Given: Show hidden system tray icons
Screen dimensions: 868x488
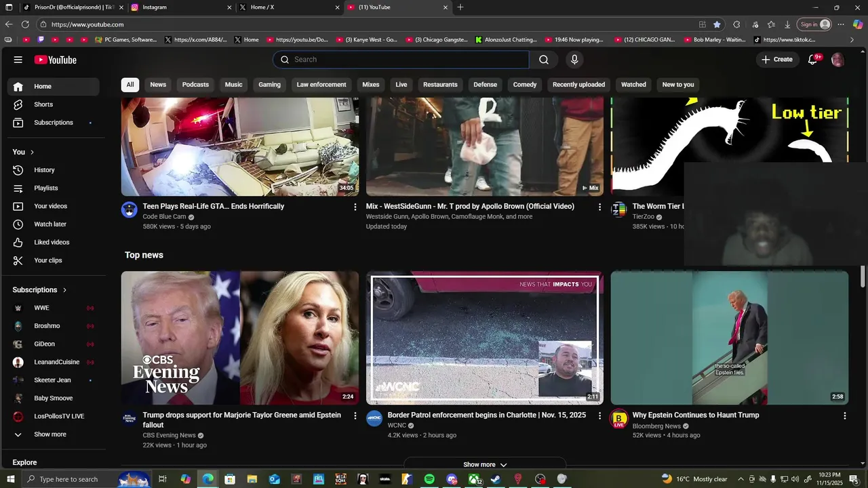Looking at the screenshot, I should (741, 479).
